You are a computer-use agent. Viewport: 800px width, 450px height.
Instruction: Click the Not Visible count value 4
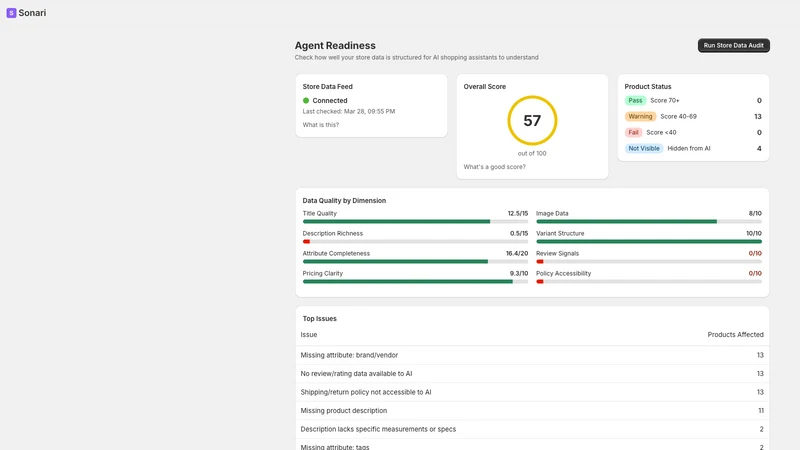(x=759, y=148)
